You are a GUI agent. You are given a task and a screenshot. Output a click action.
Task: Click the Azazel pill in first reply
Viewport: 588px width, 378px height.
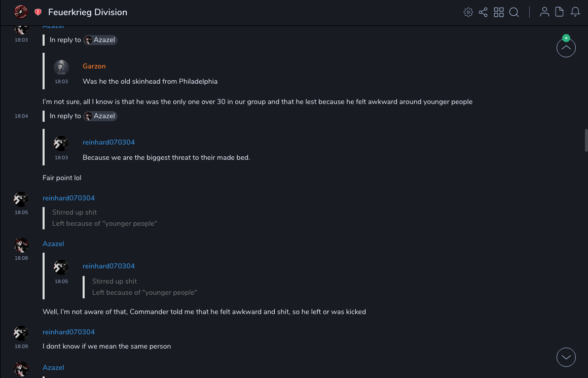point(100,40)
